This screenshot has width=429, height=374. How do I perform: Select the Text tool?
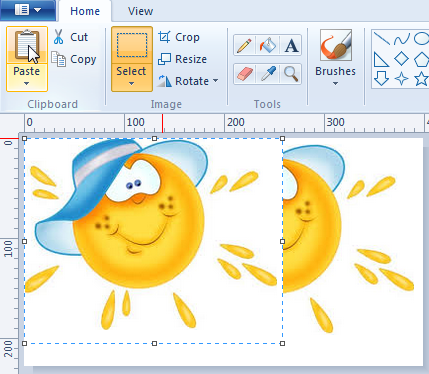click(x=291, y=45)
